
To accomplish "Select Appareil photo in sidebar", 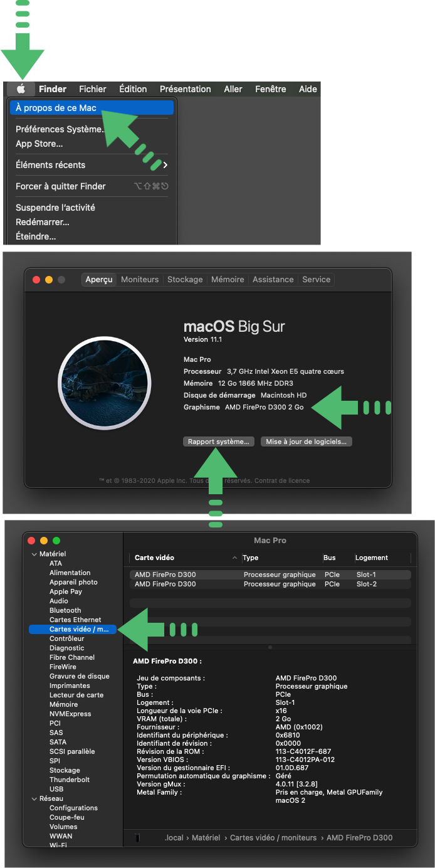I will [73, 583].
